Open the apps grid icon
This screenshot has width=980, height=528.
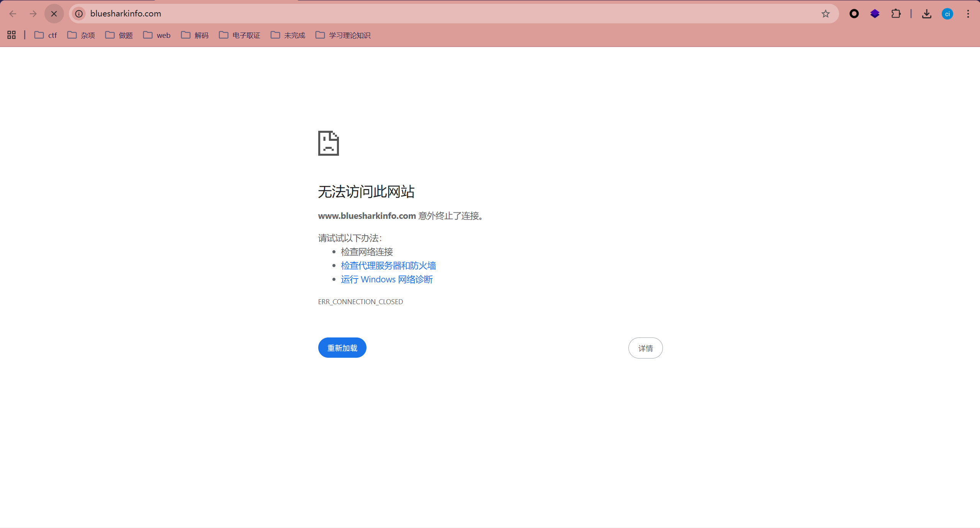pyautogui.click(x=11, y=35)
